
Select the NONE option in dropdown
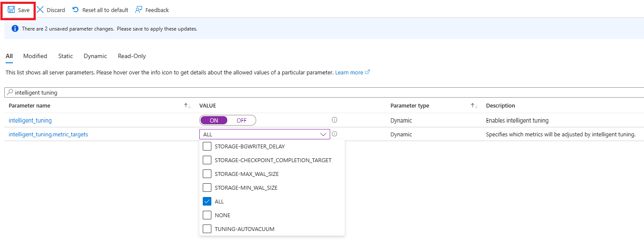pos(207,215)
